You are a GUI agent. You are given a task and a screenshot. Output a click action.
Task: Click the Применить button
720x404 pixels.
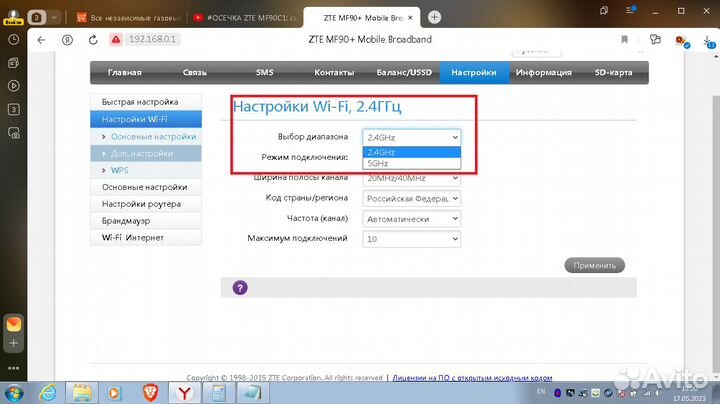tap(594, 265)
